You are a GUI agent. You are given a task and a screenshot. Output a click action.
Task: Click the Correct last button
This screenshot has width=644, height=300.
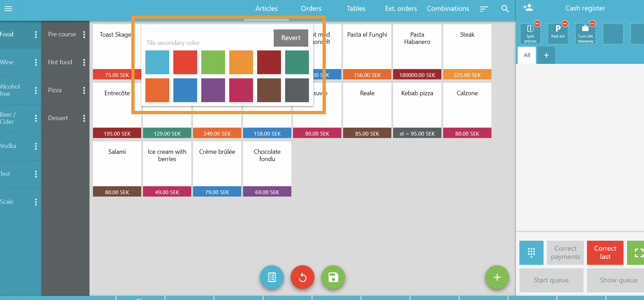click(x=605, y=252)
